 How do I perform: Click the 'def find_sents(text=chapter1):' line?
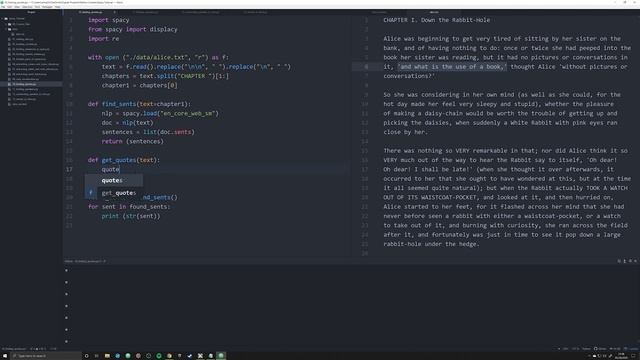click(139, 104)
